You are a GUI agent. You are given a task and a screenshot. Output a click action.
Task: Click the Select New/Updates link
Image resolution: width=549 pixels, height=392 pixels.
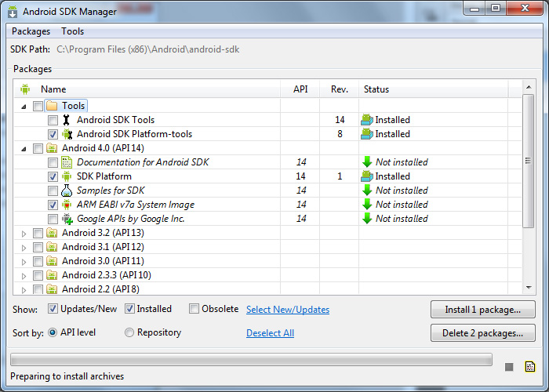click(288, 310)
